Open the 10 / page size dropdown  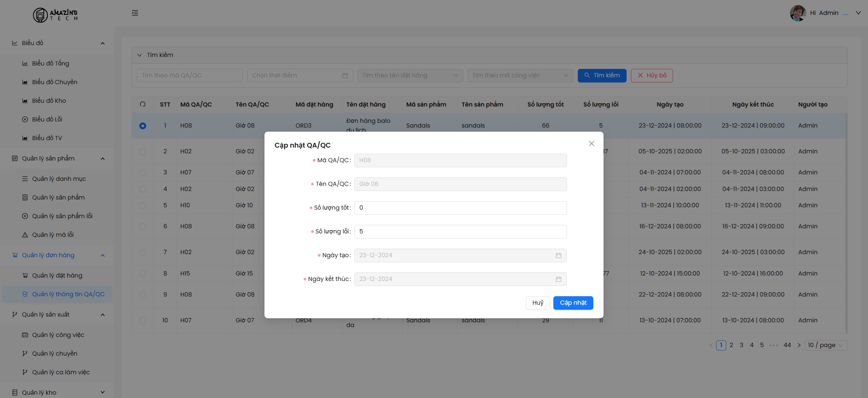pyautogui.click(x=827, y=345)
